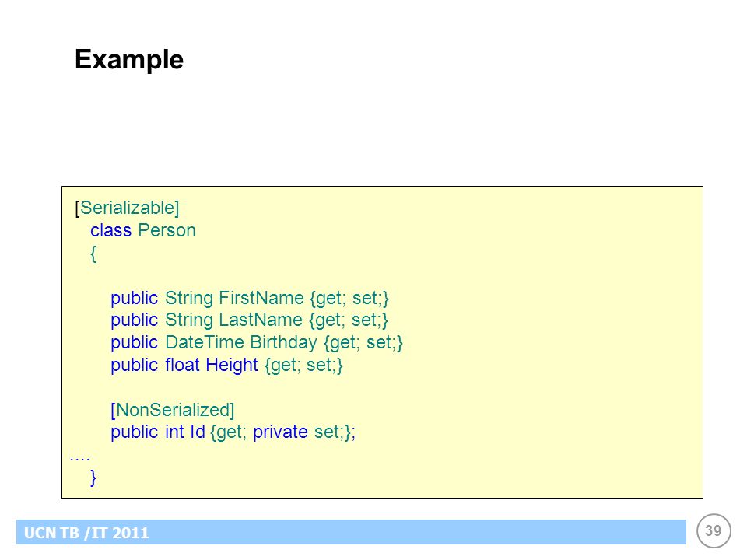Image resolution: width=747 pixels, height=560 pixels.
Task: Select the [Serializable] attribute text
Action: pyautogui.click(x=127, y=208)
